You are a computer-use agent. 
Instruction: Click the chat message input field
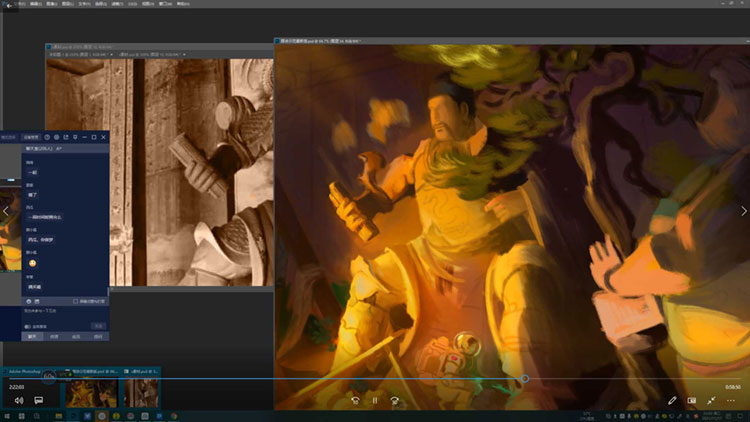(60, 312)
